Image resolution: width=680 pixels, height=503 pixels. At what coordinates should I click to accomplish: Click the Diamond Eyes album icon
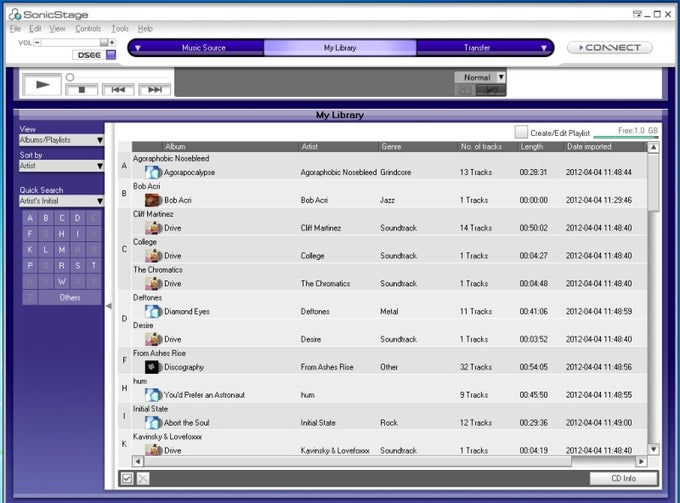point(153,311)
